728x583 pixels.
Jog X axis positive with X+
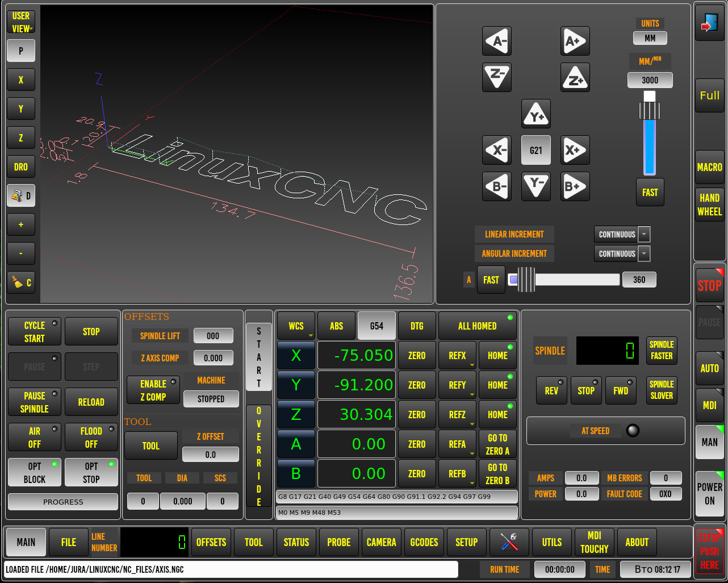(x=575, y=150)
